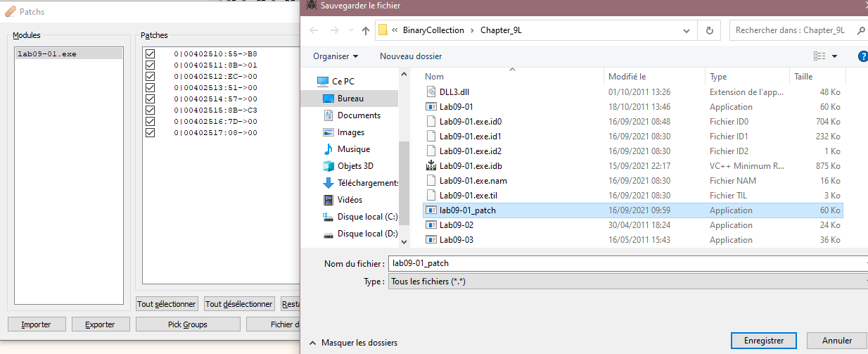Select Objets 3D in navigation pane

pyautogui.click(x=355, y=166)
